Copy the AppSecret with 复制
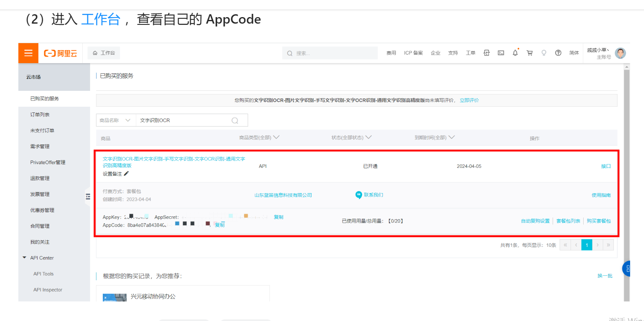Viewport: 644px width, 321px height. click(279, 217)
